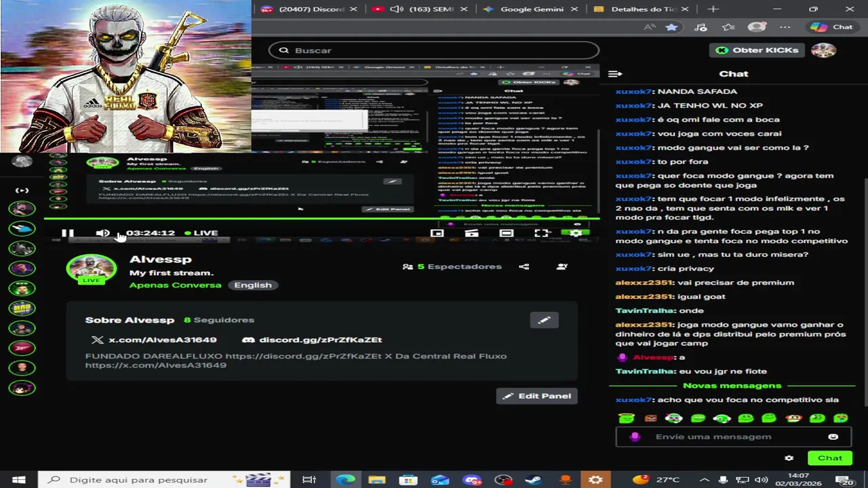Viewport: 868px width, 488px height.
Task: Click the blue favorite star in address bar
Action: click(x=671, y=27)
